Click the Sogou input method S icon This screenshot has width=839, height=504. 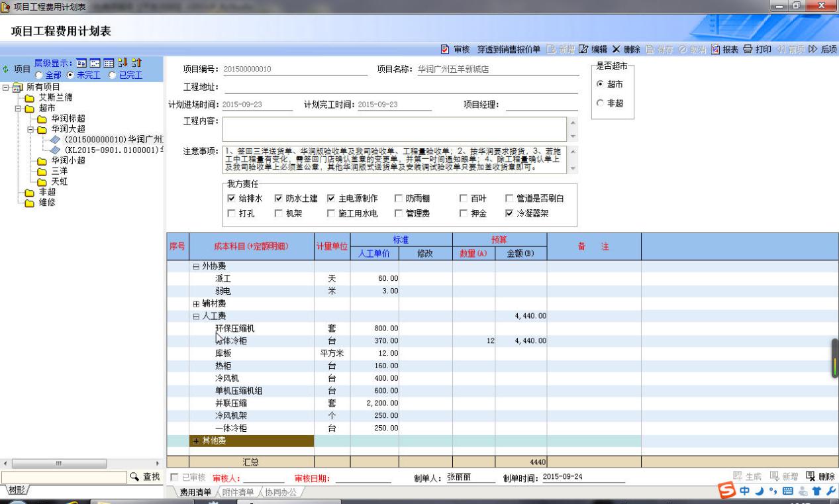point(728,491)
